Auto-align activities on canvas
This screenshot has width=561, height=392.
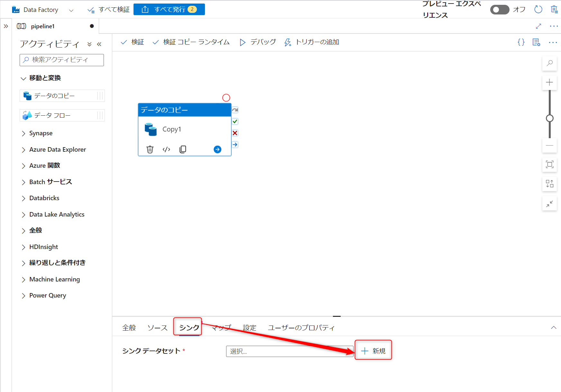coord(550,184)
